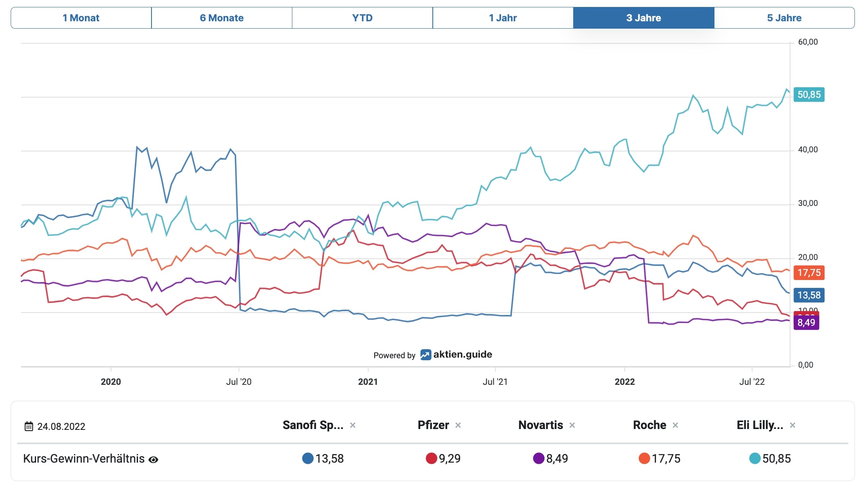
Task: Click the Eli Lilly... column header
Action: click(760, 425)
